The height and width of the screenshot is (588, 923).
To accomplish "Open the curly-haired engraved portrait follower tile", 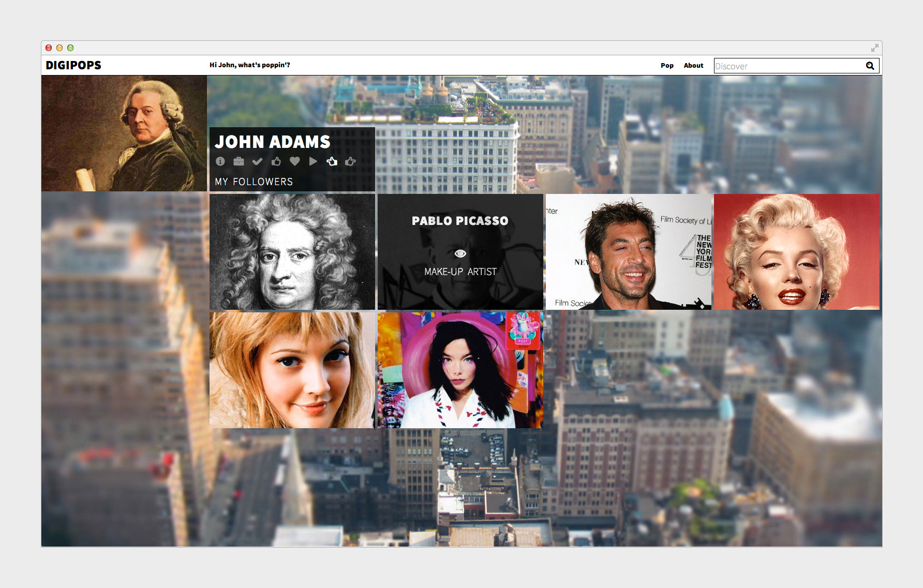I will [292, 252].
